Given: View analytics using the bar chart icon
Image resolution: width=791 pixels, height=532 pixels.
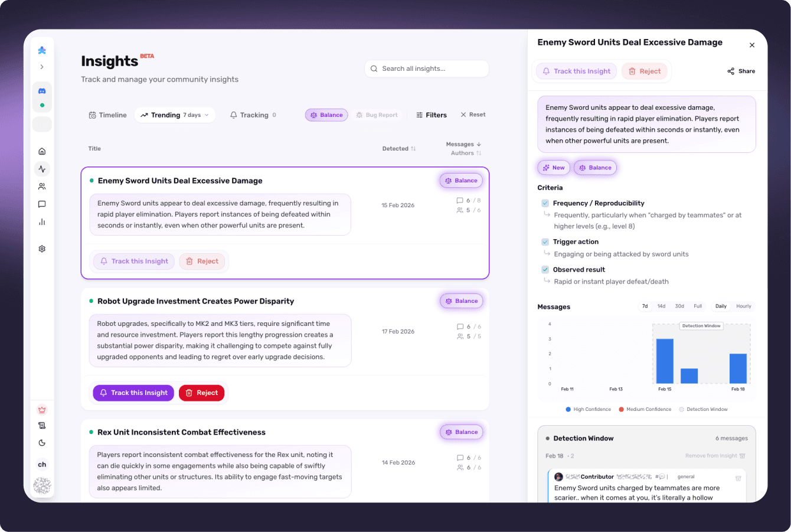Looking at the screenshot, I should 42,221.
